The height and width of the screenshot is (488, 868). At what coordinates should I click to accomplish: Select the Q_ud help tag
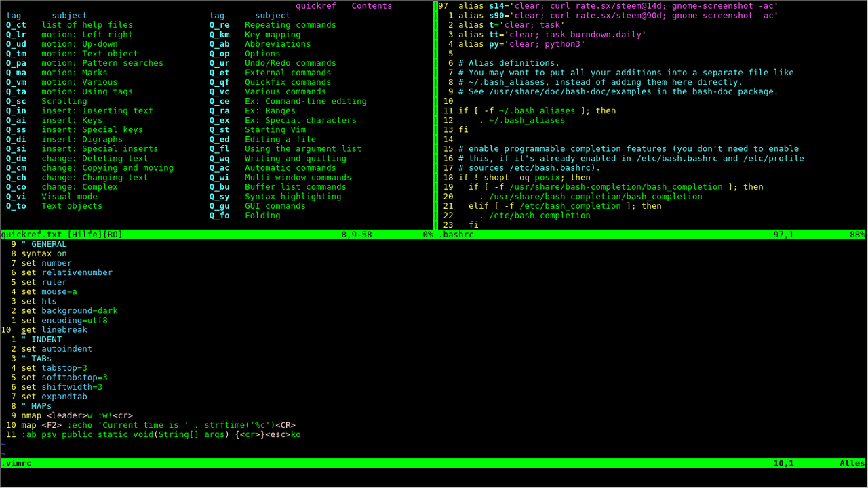[x=16, y=44]
